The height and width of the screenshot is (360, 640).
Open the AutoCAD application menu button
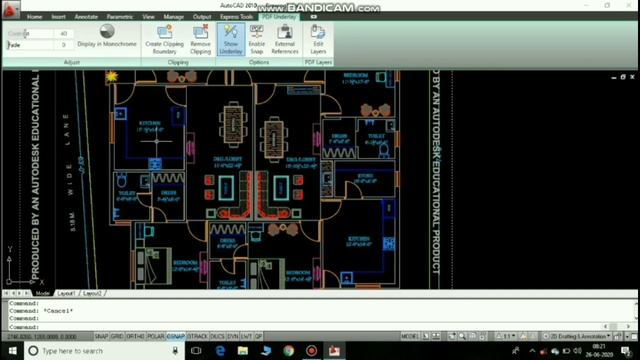coord(10,9)
